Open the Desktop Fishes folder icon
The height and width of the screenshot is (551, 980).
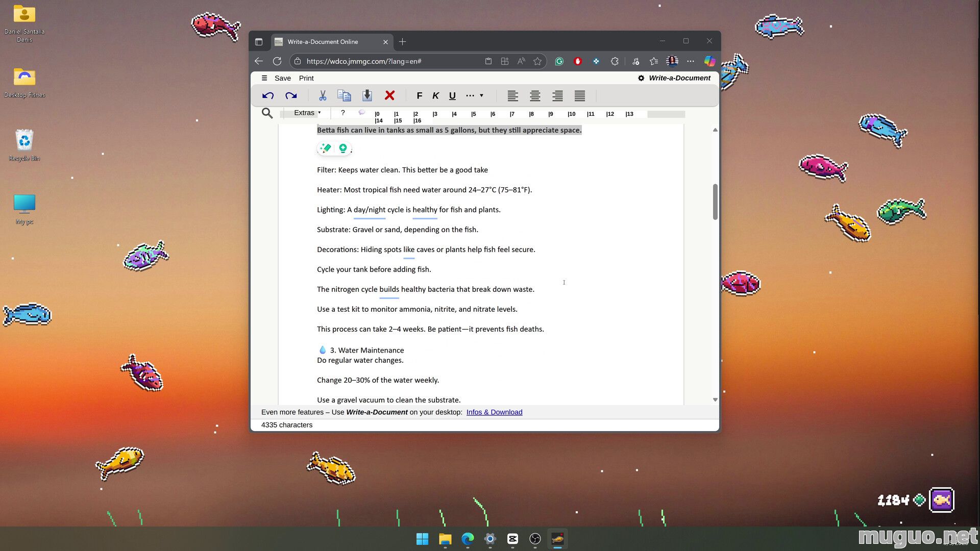pos(24,83)
